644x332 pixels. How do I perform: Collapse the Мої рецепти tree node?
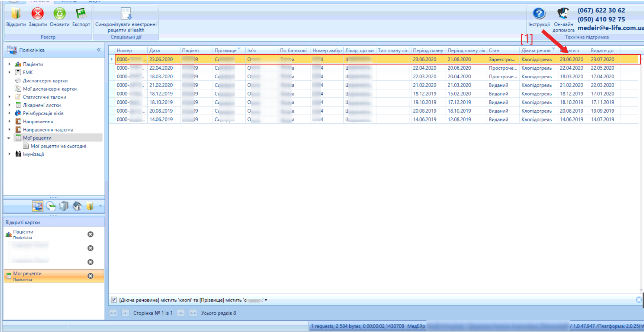tap(9, 138)
